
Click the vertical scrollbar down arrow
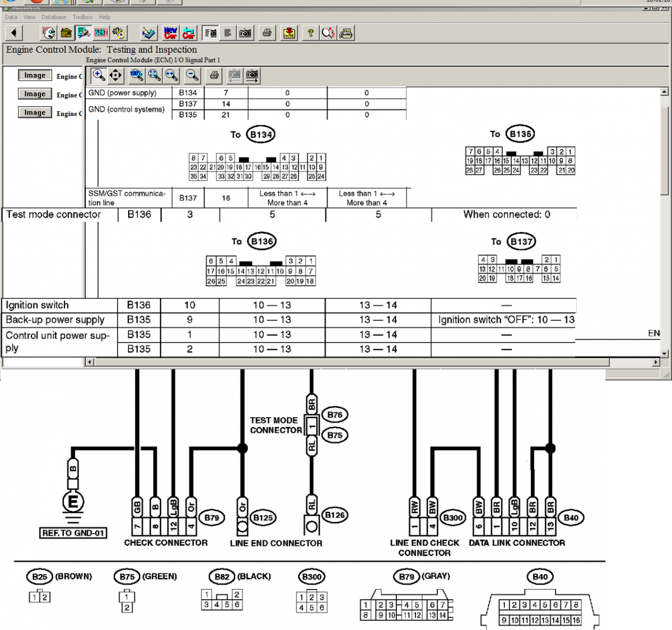pos(664,353)
